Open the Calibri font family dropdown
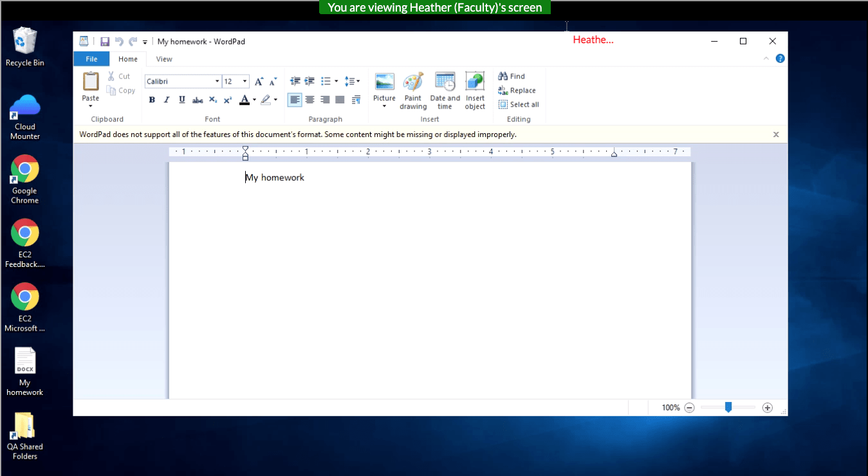This screenshot has height=476, width=868. [x=217, y=82]
